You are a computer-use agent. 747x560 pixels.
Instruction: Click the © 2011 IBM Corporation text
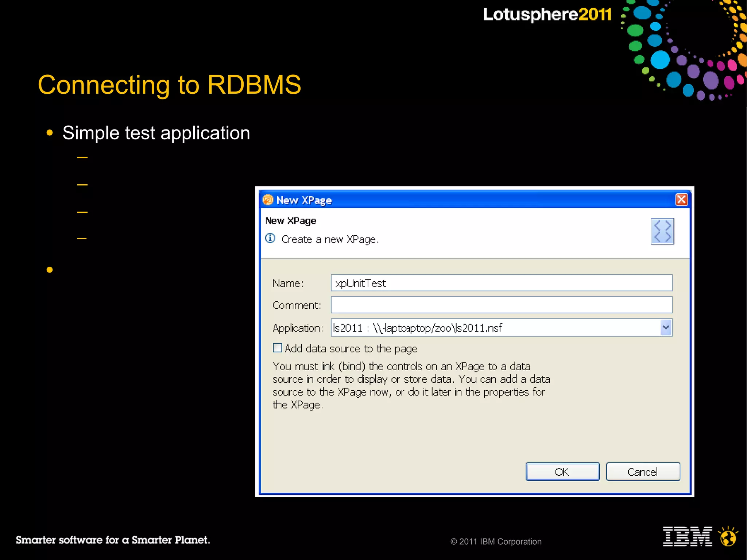[496, 541]
